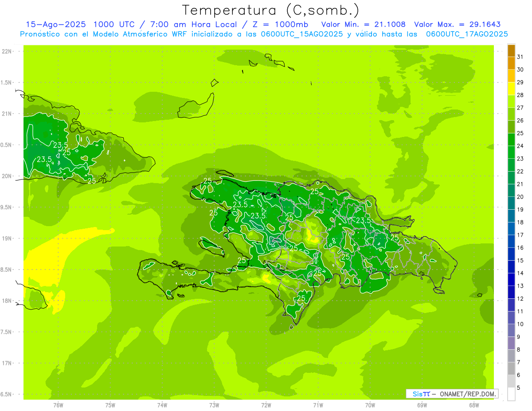The height and width of the screenshot is (411, 532).
Task: Click the color bar segment between 12 and 13
Action: [x=511, y=292]
